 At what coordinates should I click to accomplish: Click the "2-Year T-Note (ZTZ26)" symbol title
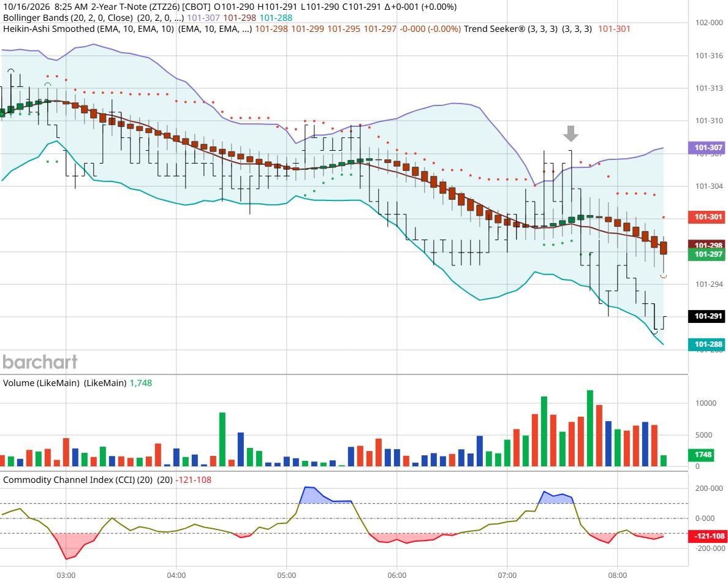pyautogui.click(x=135, y=7)
